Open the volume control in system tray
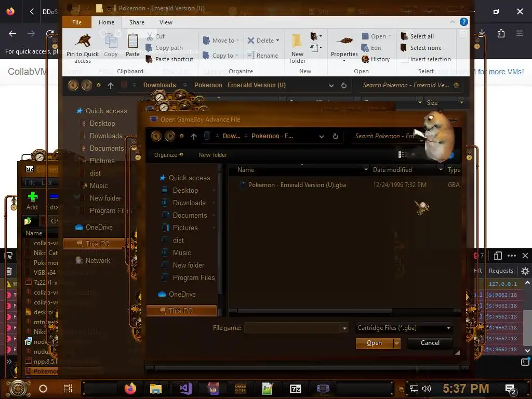This screenshot has height=399, width=532. pyautogui.click(x=426, y=389)
